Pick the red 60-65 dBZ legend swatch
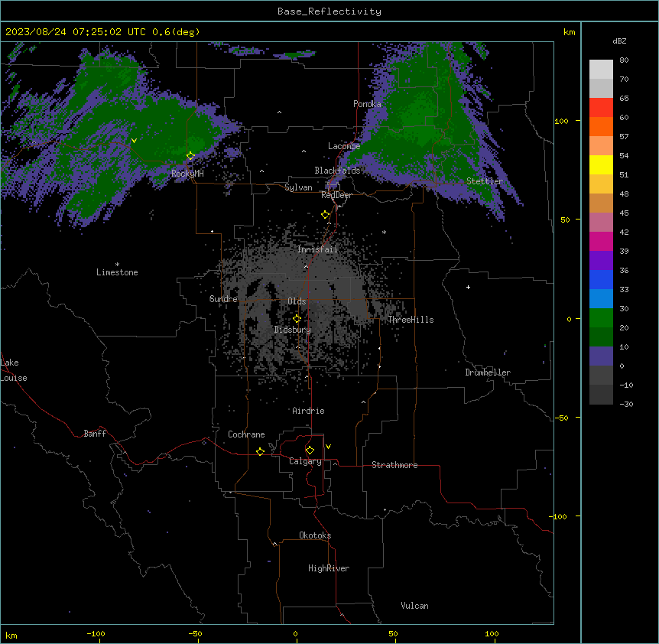659x644 pixels. point(601,108)
